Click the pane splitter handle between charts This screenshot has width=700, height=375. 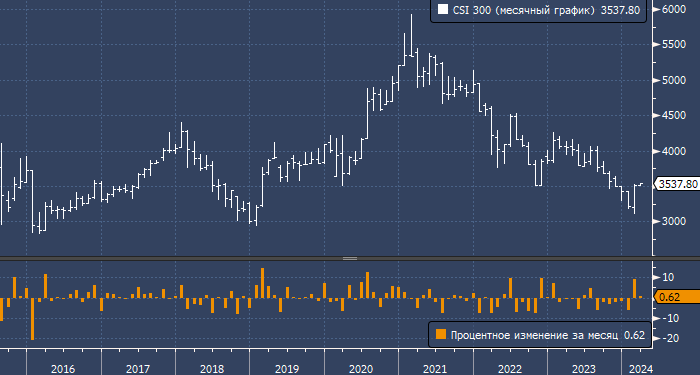pos(350,258)
